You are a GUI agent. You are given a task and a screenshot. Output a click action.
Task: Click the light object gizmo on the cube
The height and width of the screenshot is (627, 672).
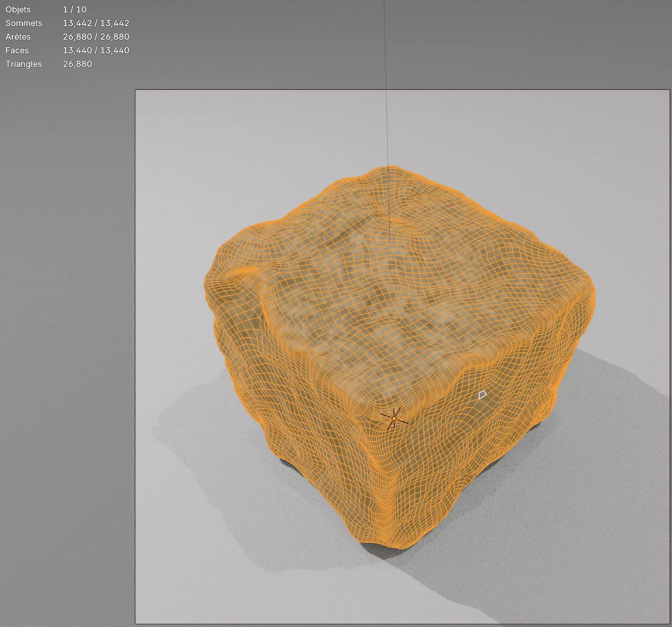pyautogui.click(x=394, y=419)
